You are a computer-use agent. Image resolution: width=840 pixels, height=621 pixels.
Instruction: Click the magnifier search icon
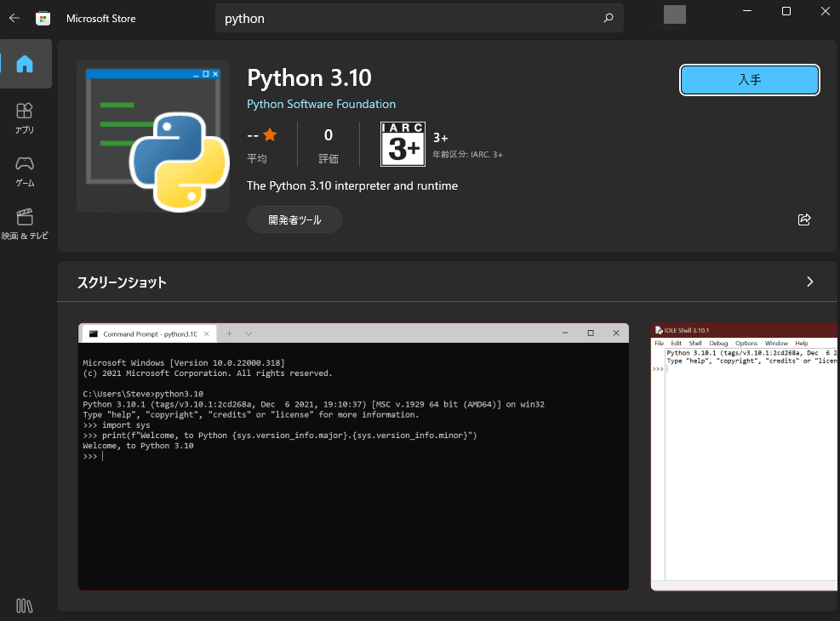(608, 18)
